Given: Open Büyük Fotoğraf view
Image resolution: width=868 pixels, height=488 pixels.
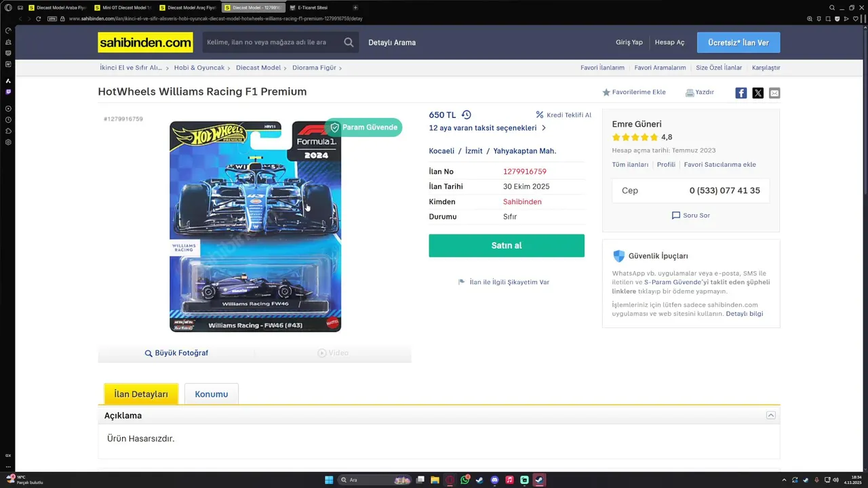Looking at the screenshot, I should 176,353.
